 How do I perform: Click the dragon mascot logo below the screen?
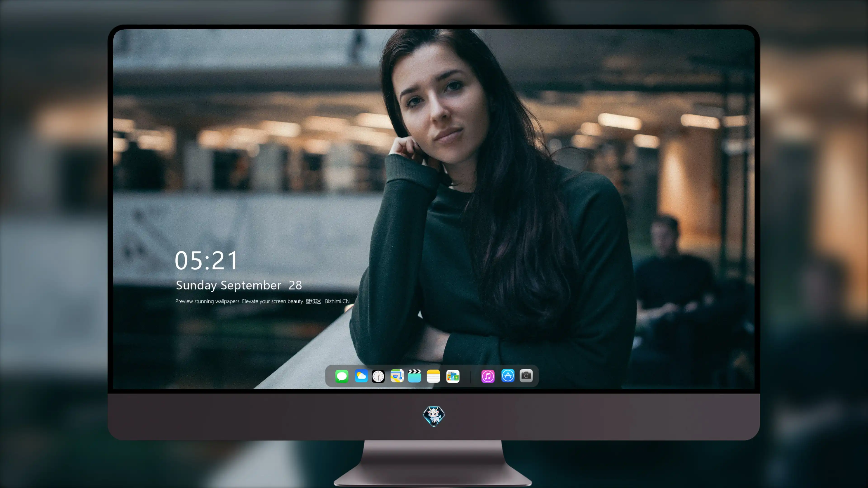pos(434,416)
